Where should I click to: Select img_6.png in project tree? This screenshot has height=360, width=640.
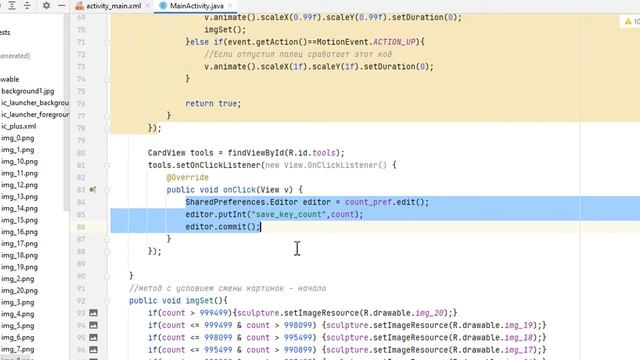coord(18,338)
